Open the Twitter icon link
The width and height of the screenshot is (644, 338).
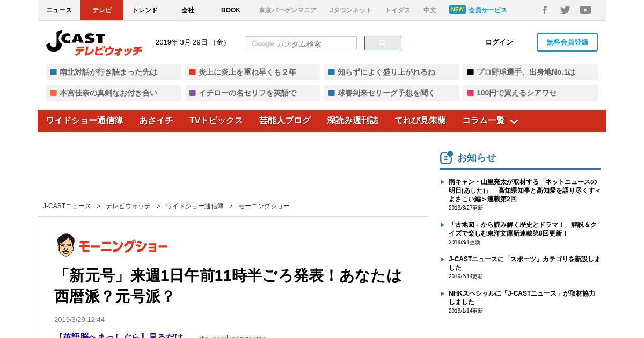pyautogui.click(x=565, y=10)
